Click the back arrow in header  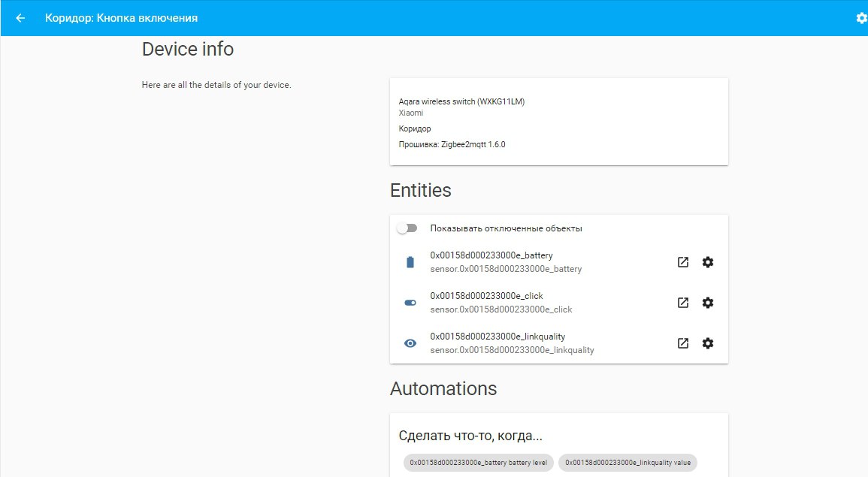[x=20, y=18]
